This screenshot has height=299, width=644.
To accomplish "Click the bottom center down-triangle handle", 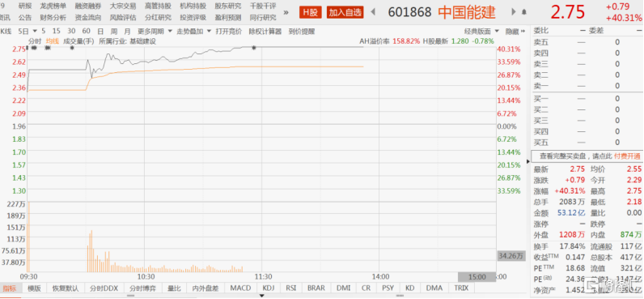I will point(261,295).
